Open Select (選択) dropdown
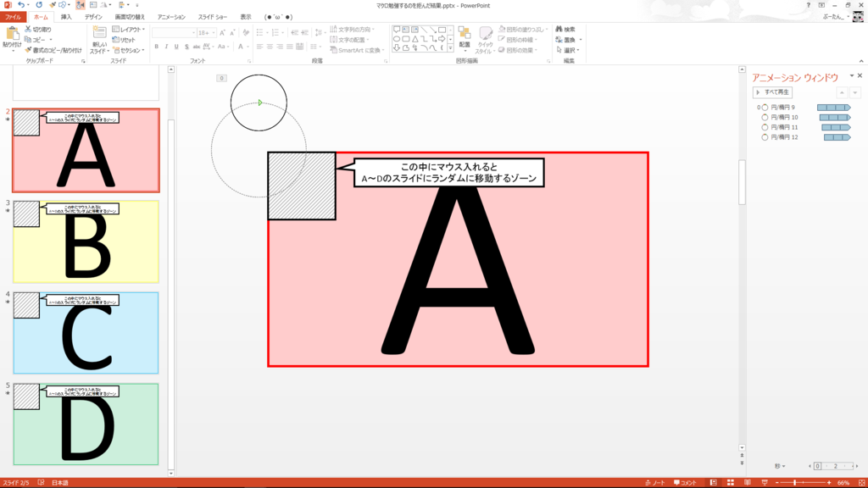 click(x=569, y=50)
